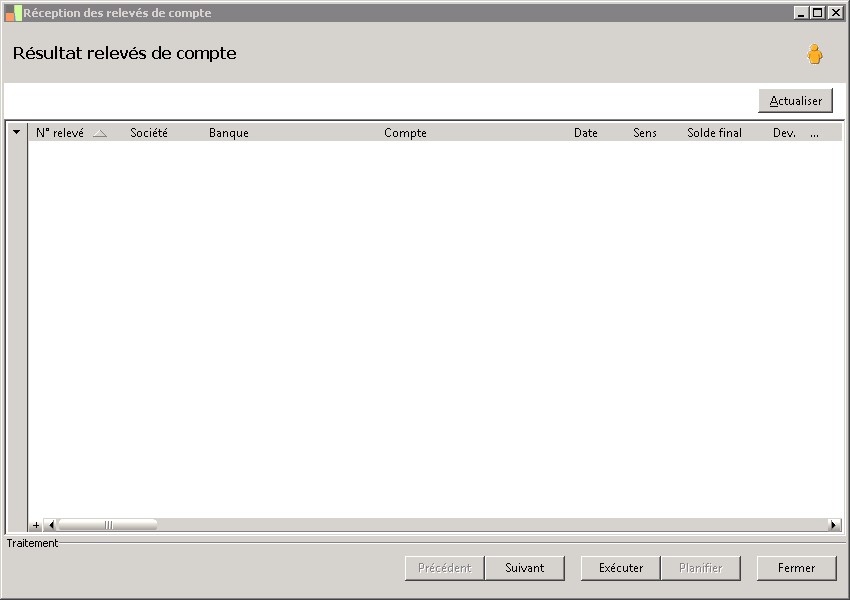Select the Date column header
The image size is (850, 600).
[x=585, y=133]
